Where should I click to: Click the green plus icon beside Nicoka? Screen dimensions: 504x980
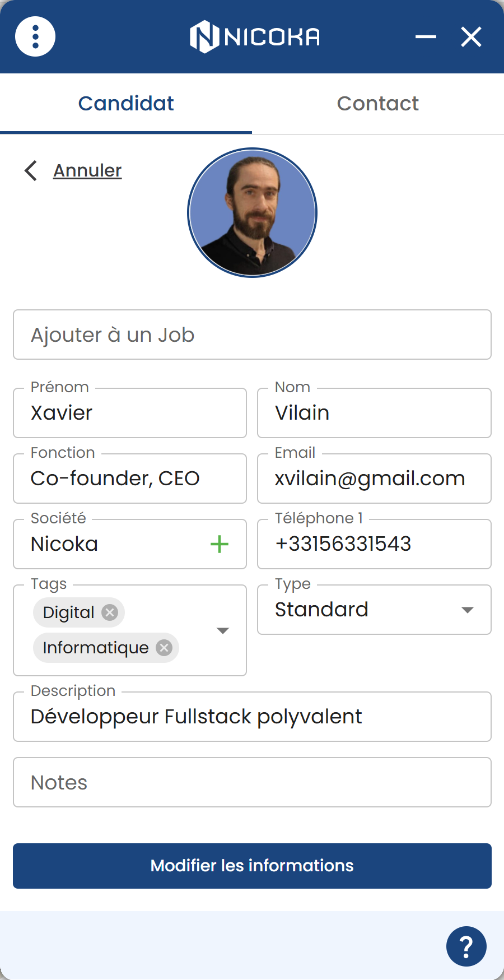coord(220,544)
